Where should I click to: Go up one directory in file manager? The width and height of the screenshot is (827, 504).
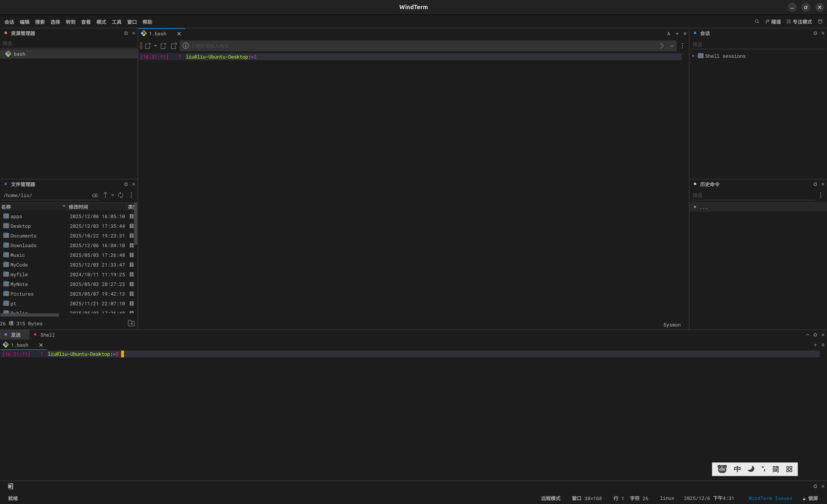[x=105, y=195]
